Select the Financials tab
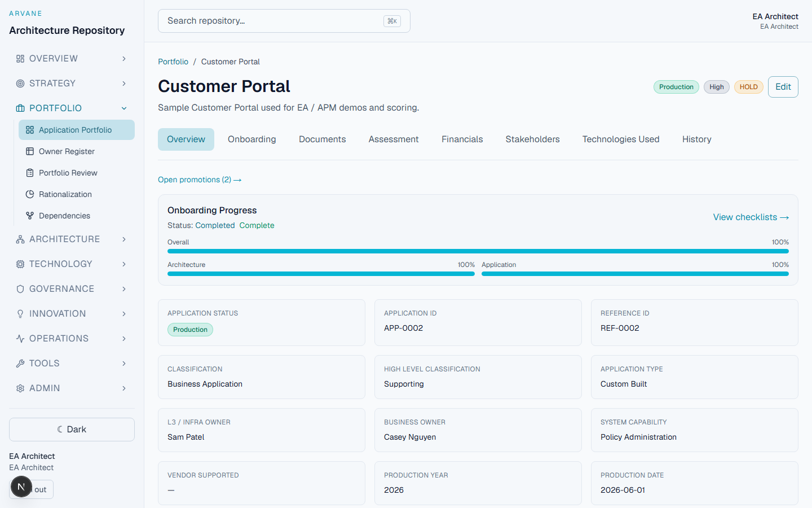The height and width of the screenshot is (508, 812). click(x=462, y=139)
